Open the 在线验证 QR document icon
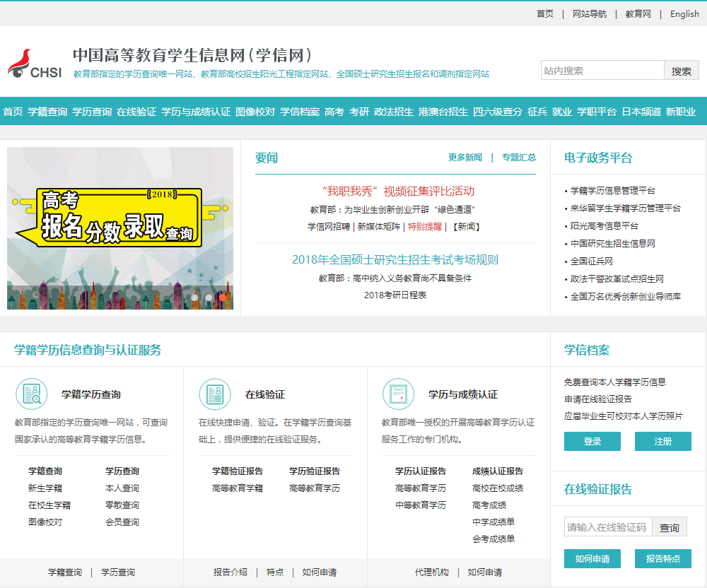The height and width of the screenshot is (588, 707). [215, 394]
